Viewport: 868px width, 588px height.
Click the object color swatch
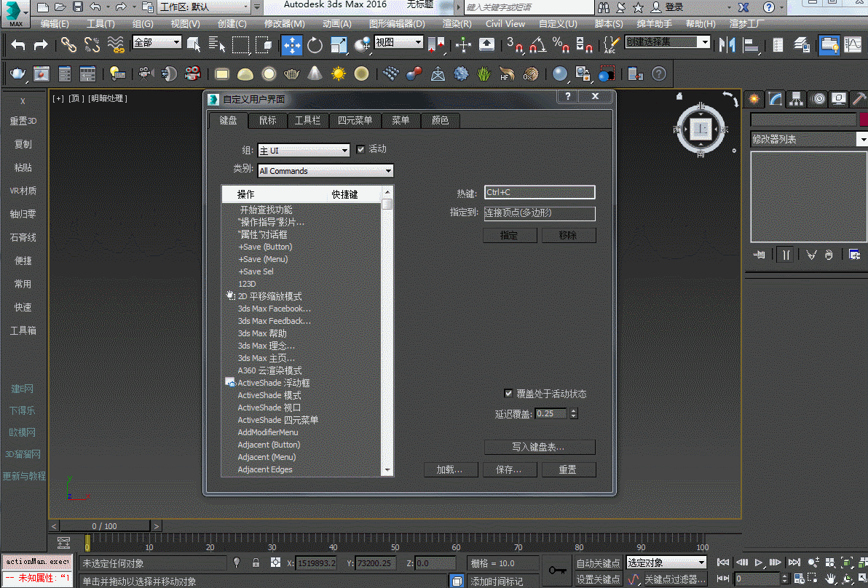tap(864, 120)
